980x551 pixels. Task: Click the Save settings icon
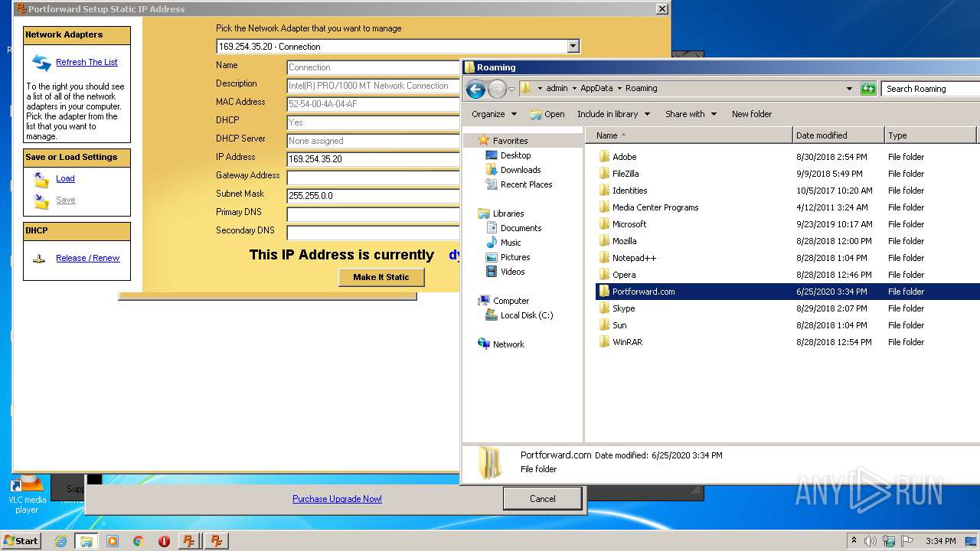[x=41, y=201]
